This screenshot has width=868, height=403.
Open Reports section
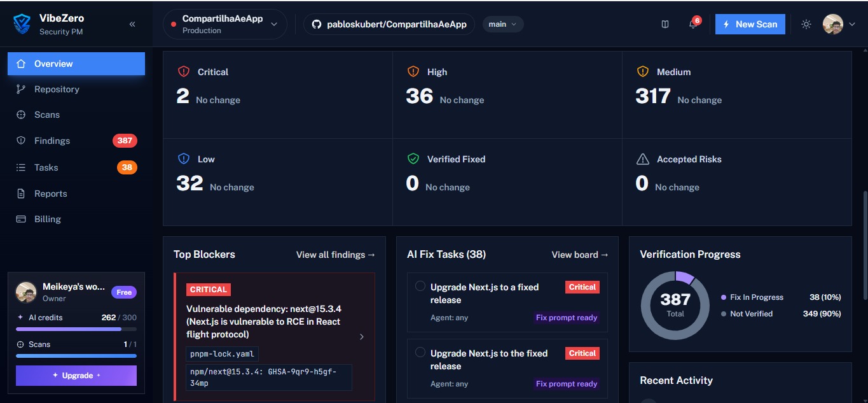tap(76, 194)
